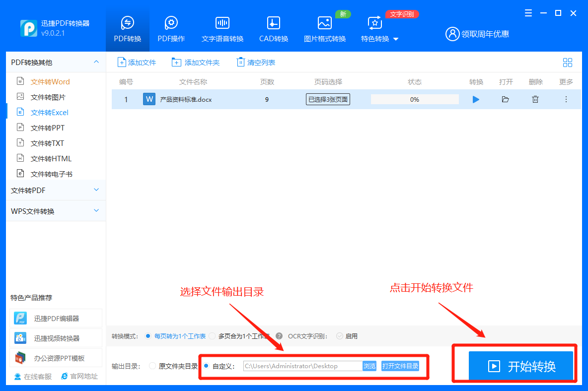
Task: Collapse the PDF转换其他 section
Action: coord(96,62)
